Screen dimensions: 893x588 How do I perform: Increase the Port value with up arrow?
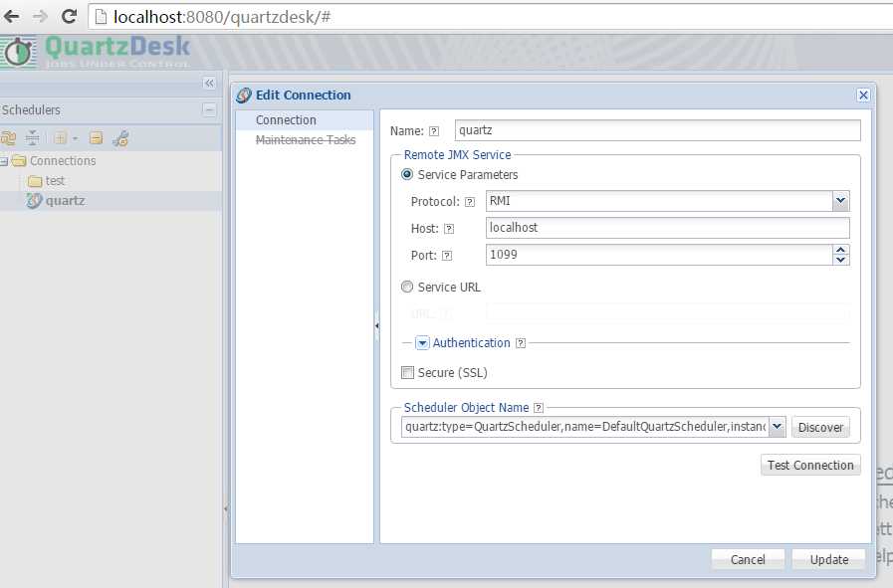[x=840, y=250]
